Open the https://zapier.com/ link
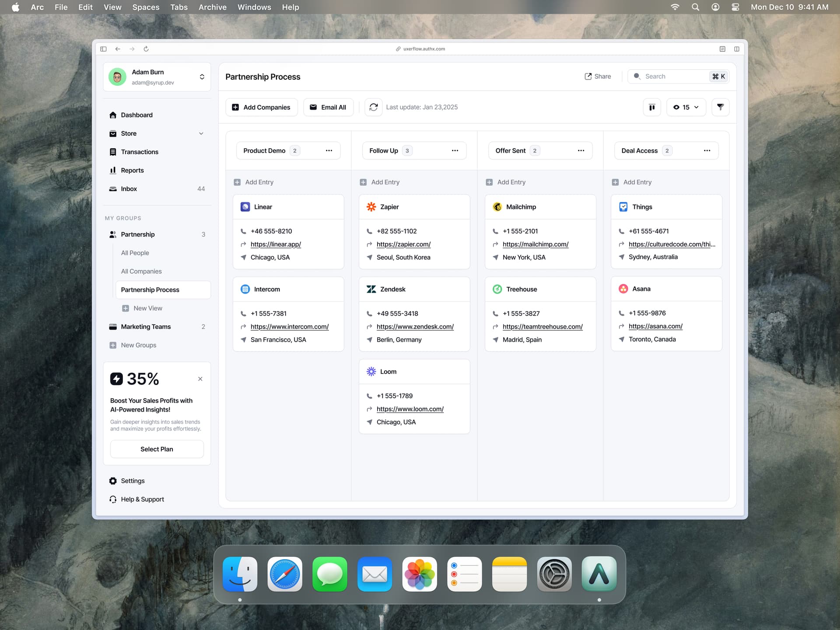Viewport: 840px width, 630px height. [x=403, y=244]
